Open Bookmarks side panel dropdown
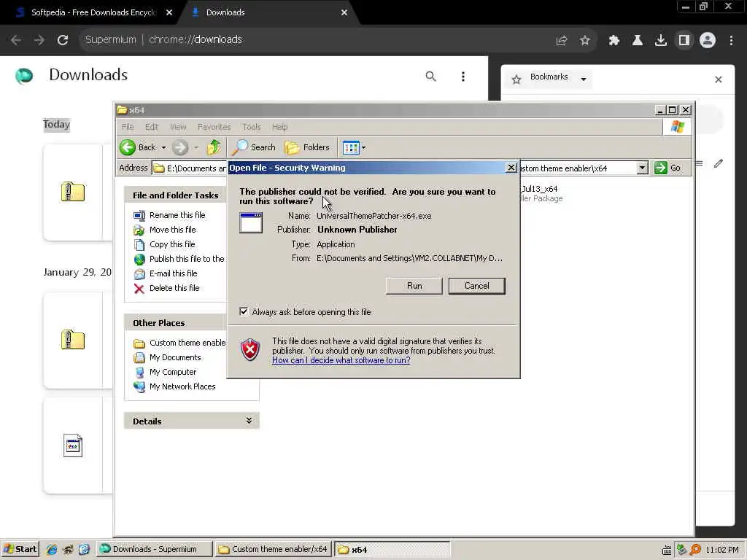This screenshot has height=560, width=747. [x=583, y=79]
